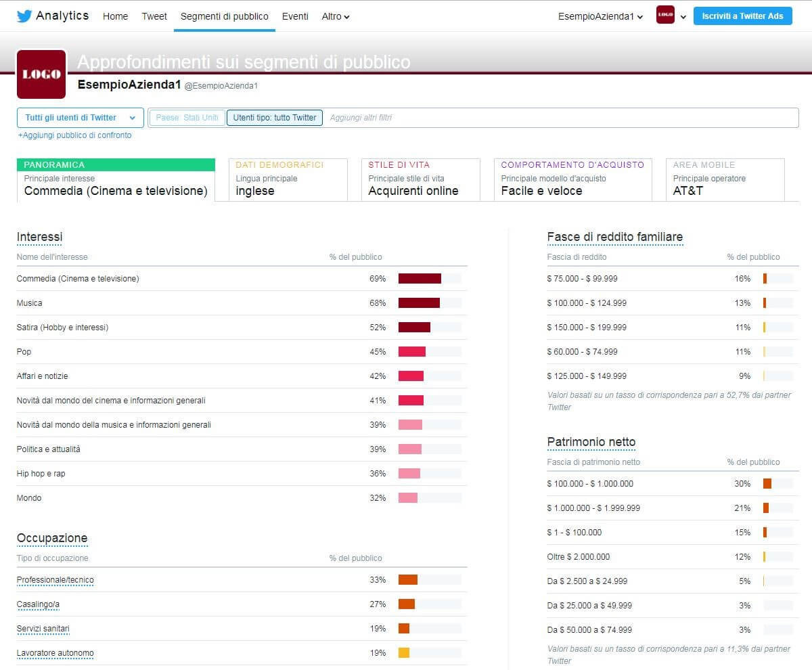Click Lavoratore autonomo occupation link
812x670 pixels.
click(x=55, y=653)
